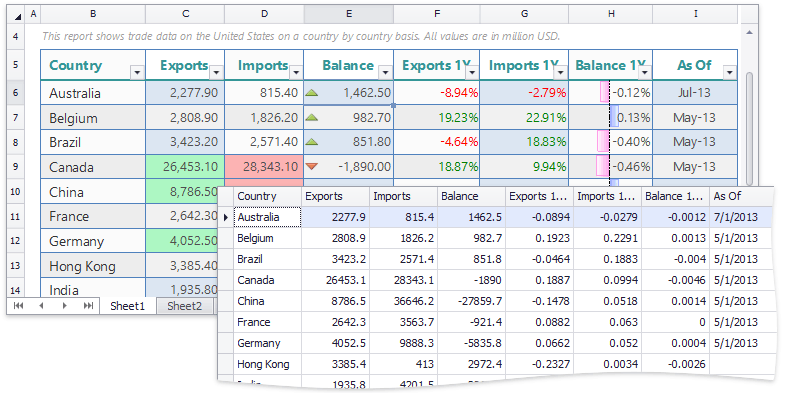Open the Country column filter dropdown
The image size is (790, 393).
(138, 73)
